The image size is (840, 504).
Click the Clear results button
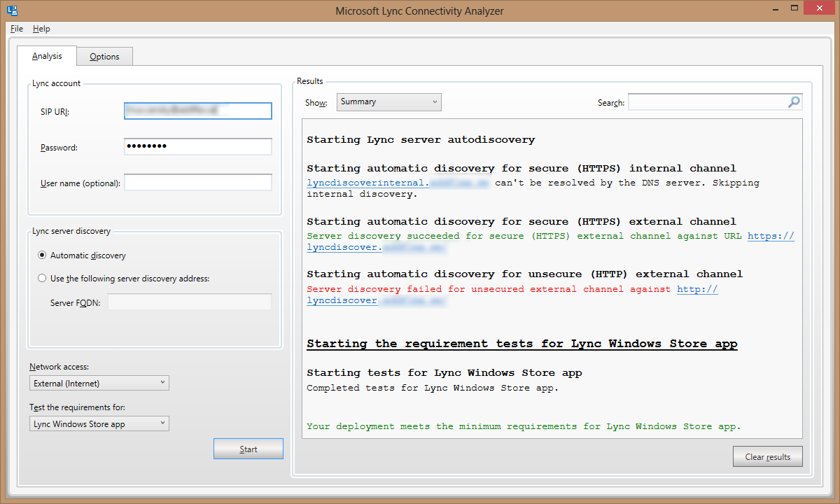click(x=768, y=457)
